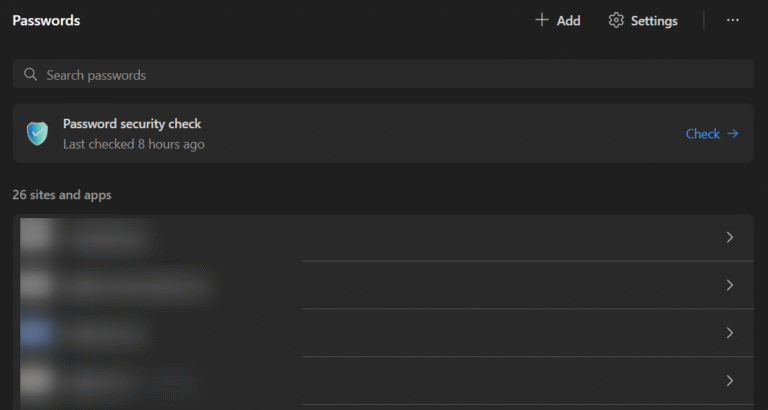Open password Settings via the gear icon
Viewport: 768px width, 410px height.
click(x=616, y=20)
